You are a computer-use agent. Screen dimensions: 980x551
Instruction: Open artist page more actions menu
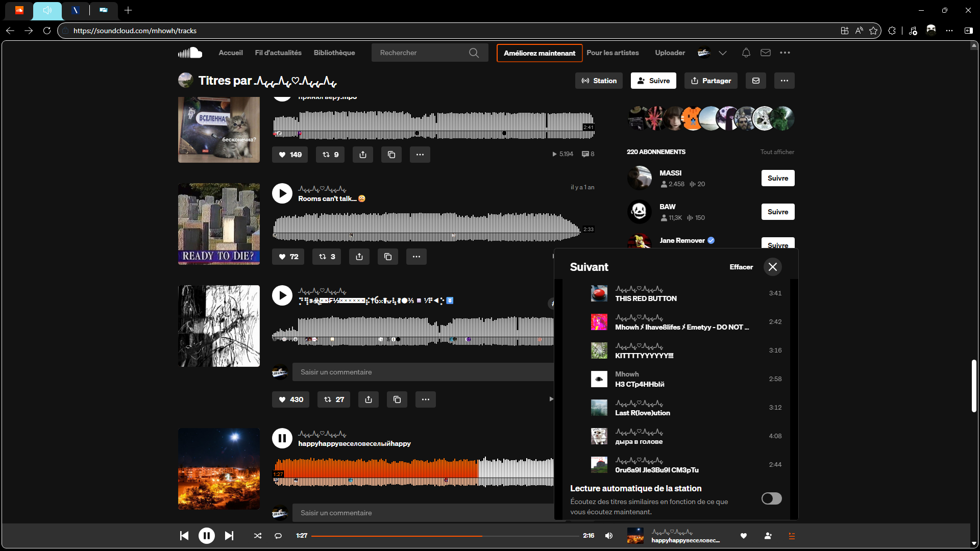coord(784,81)
